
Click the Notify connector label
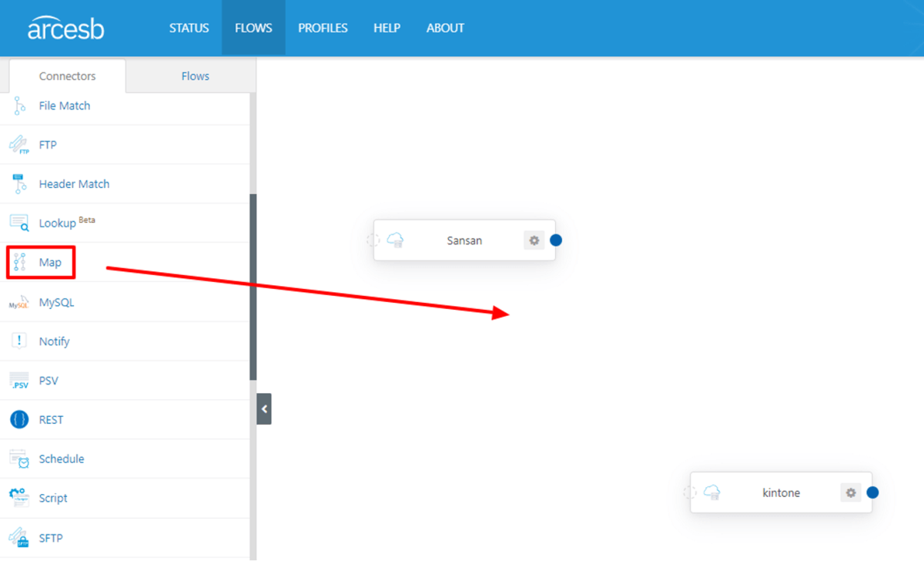(x=55, y=341)
